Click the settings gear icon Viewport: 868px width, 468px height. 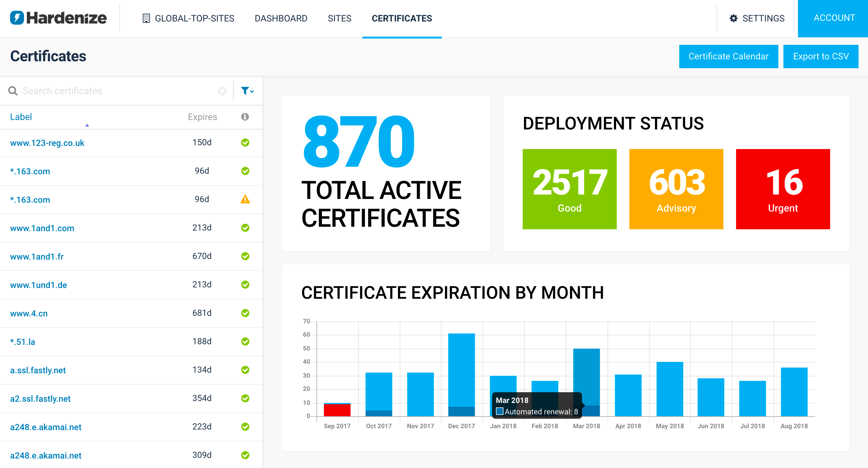733,18
